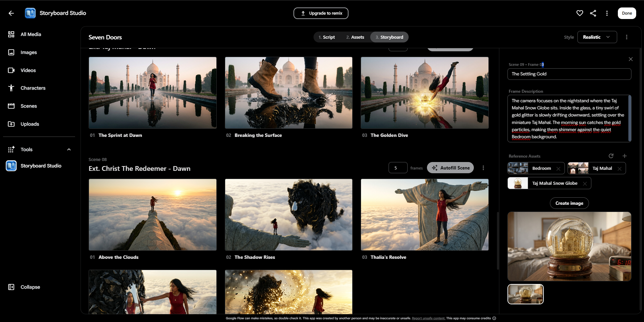Add a new reference asset
Viewport: 644px width, 322px height.
click(625, 156)
